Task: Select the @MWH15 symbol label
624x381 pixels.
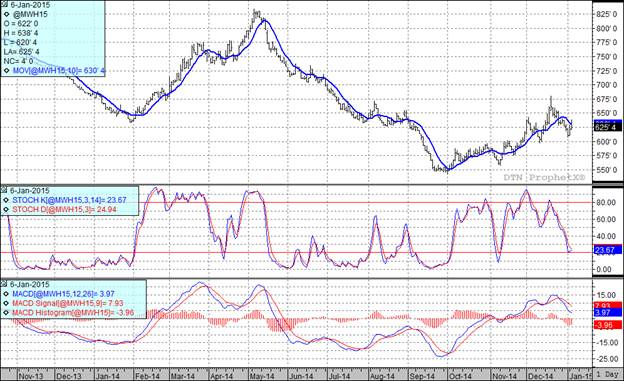Action: click(x=30, y=14)
